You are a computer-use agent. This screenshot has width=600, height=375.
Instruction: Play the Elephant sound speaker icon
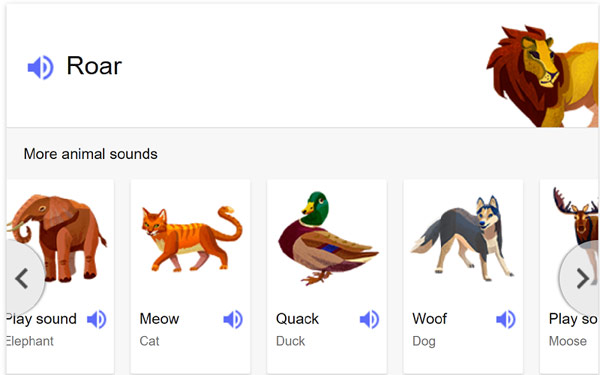click(x=97, y=319)
